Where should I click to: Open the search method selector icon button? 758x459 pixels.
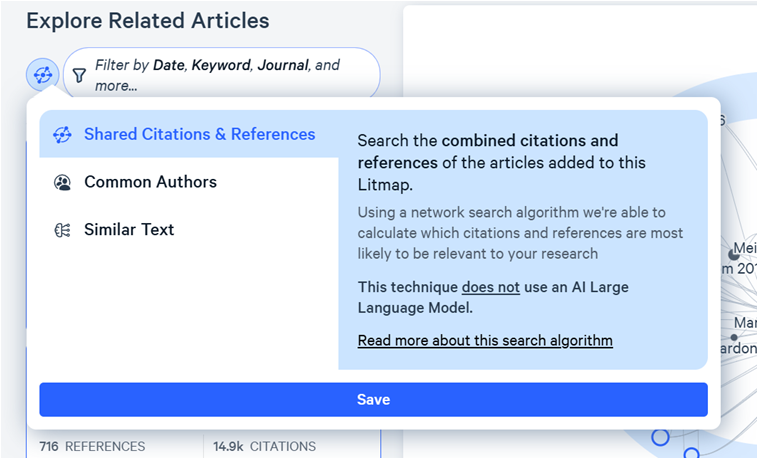(43, 75)
